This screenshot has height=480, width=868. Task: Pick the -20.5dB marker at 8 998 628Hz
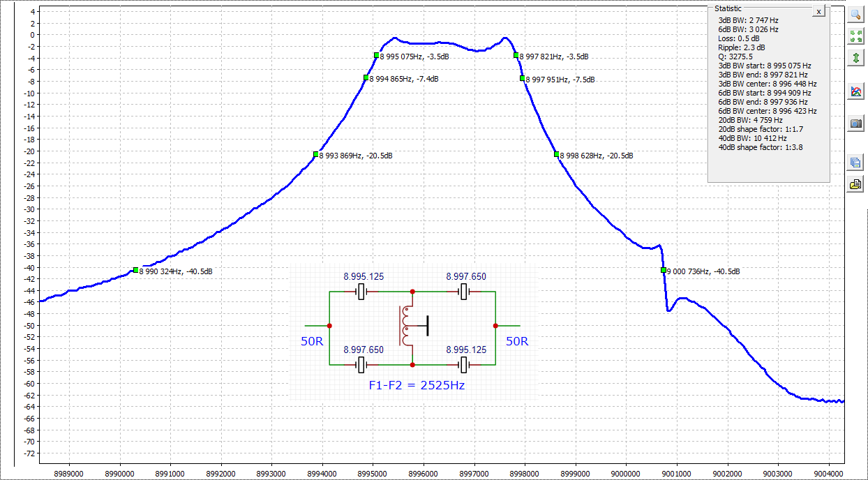[x=557, y=154]
